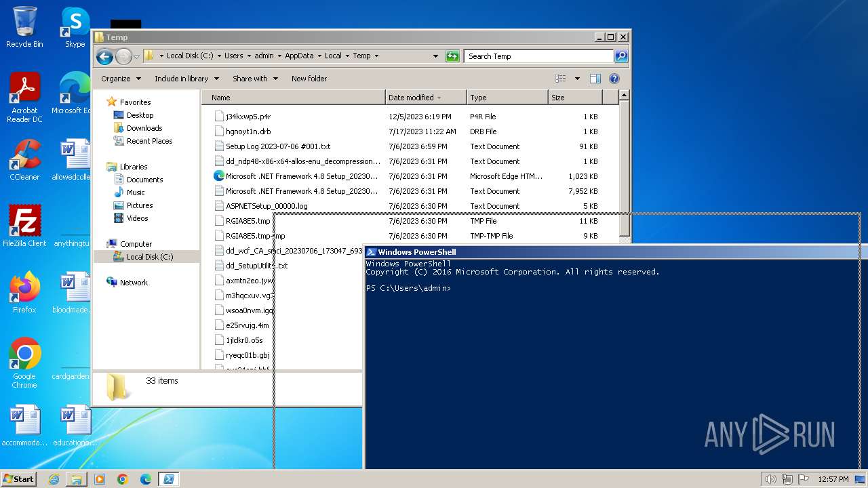This screenshot has height=488, width=868.
Task: Open the Share with dropdown
Action: pos(255,79)
